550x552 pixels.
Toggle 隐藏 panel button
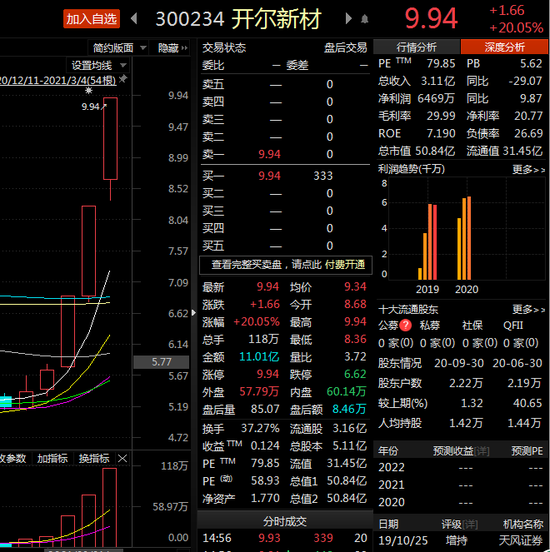click(x=173, y=48)
